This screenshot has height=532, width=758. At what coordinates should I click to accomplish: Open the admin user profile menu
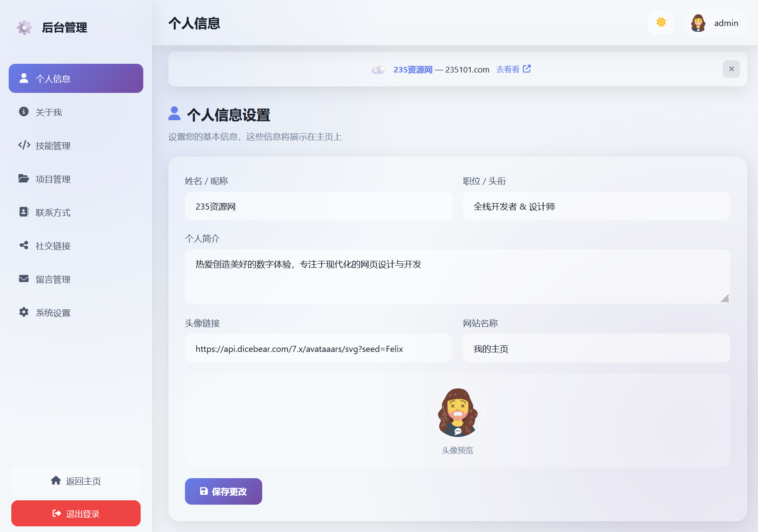[715, 23]
